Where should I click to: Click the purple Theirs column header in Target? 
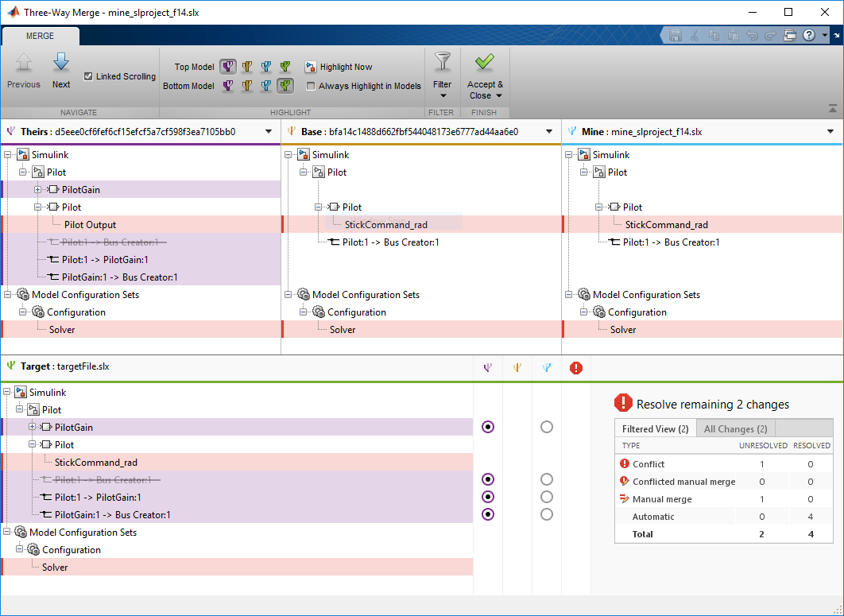[488, 368]
